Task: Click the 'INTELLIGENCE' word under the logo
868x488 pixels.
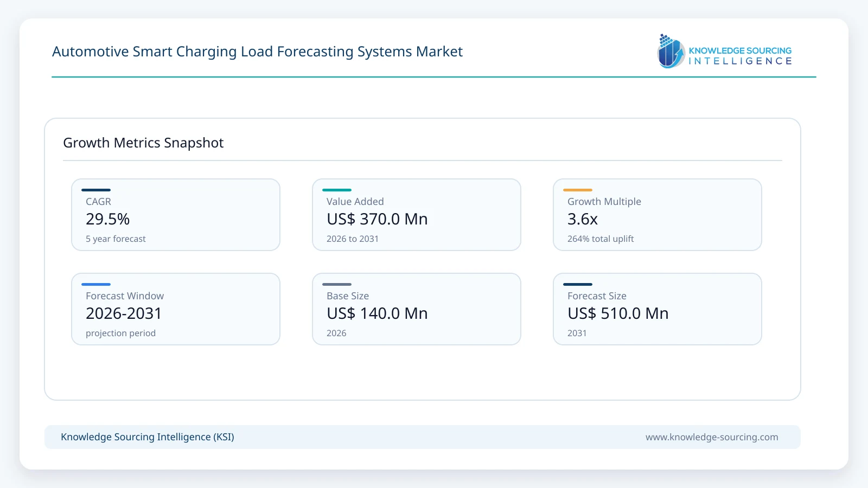Action: [740, 61]
